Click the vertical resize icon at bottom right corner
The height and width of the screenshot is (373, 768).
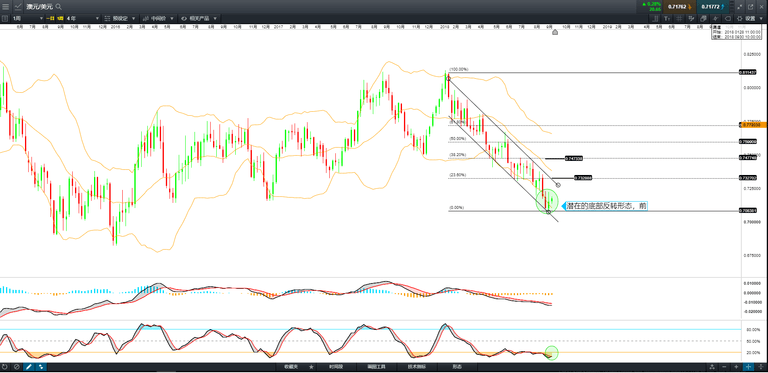[761, 367]
